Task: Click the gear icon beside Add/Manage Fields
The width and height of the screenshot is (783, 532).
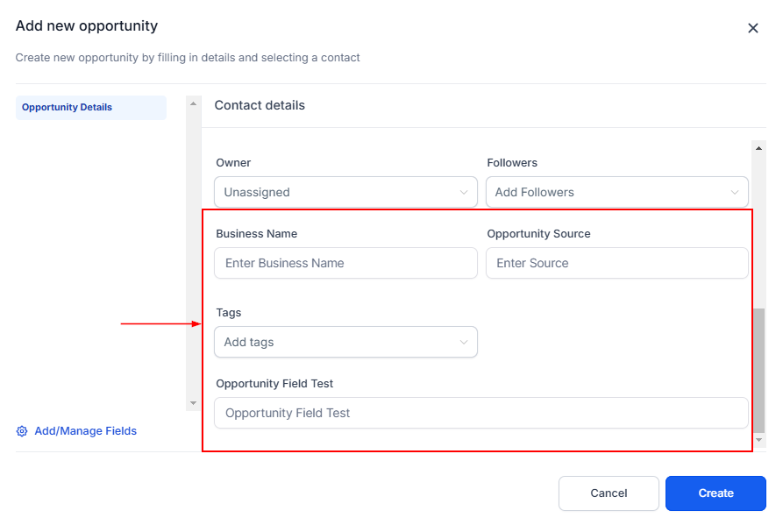Action: pyautogui.click(x=22, y=431)
